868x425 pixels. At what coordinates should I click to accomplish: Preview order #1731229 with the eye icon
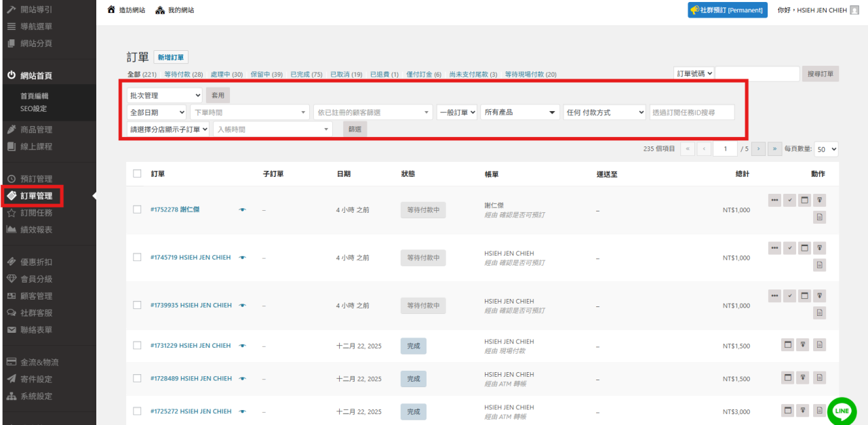(x=242, y=346)
